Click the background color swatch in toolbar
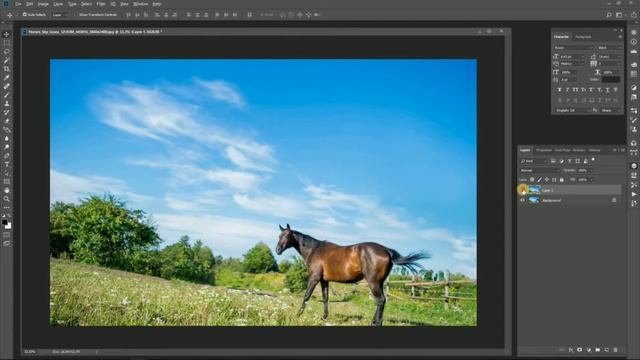 click(x=9, y=226)
